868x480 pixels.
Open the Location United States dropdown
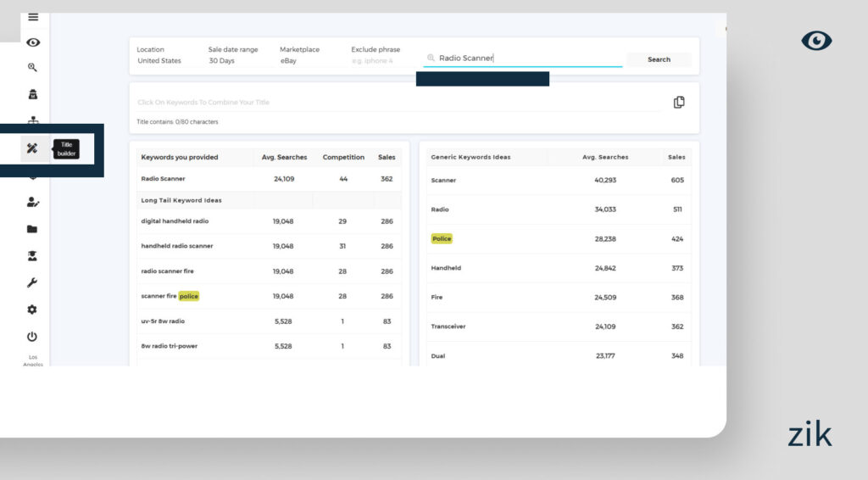coord(159,61)
